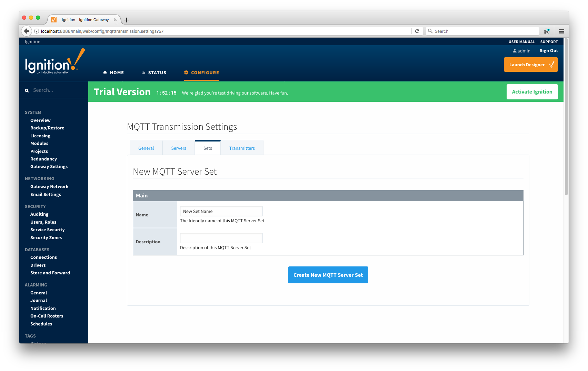Image resolution: width=588 pixels, height=371 pixels.
Task: Click the browser extension icon beside search box
Action: click(547, 31)
